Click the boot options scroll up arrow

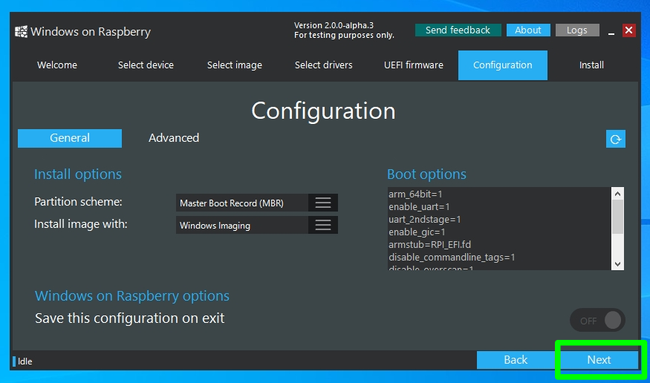click(617, 194)
